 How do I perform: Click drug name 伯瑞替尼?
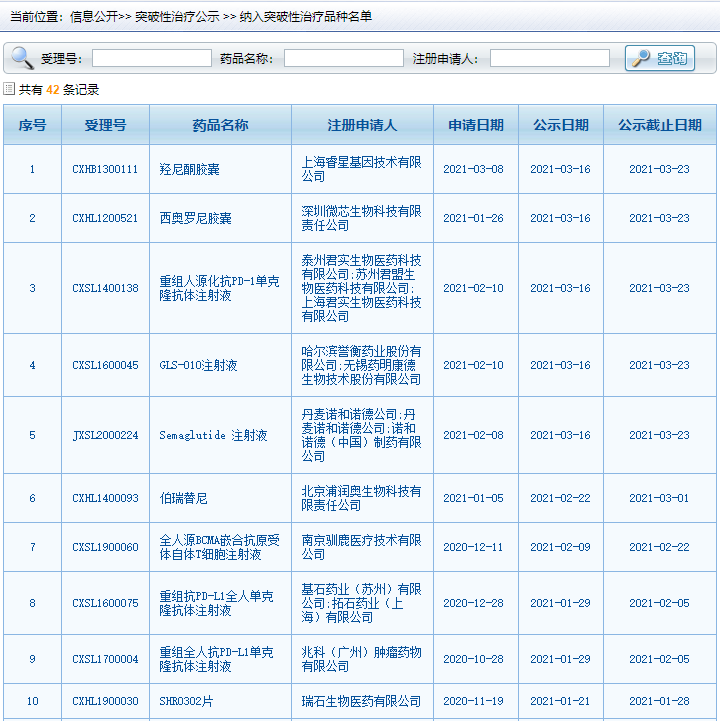pos(183,498)
